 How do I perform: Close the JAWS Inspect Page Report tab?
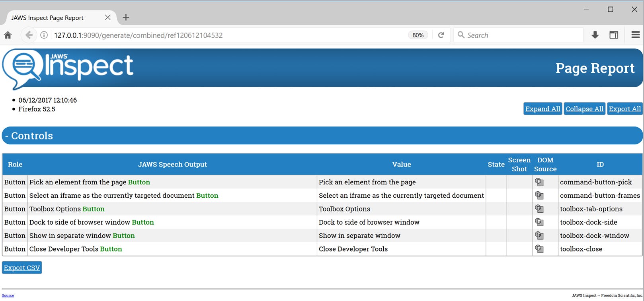[107, 17]
